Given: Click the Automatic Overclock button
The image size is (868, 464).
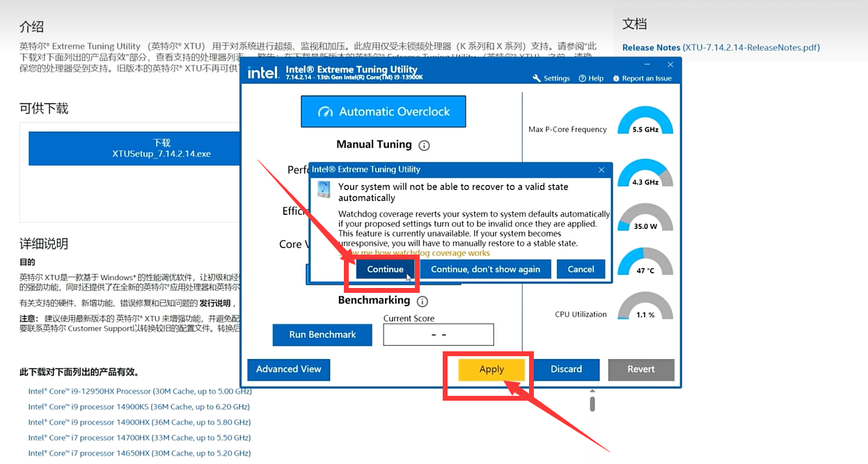Looking at the screenshot, I should [383, 112].
